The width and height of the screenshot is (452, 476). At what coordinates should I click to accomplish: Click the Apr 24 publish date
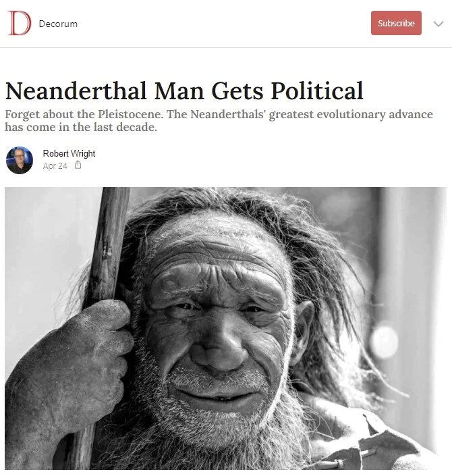[55, 165]
